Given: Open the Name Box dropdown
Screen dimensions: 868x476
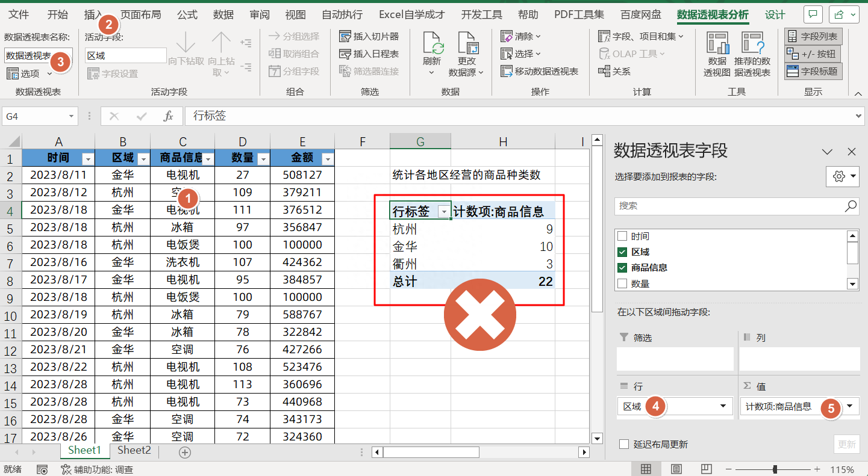Looking at the screenshot, I should [72, 116].
